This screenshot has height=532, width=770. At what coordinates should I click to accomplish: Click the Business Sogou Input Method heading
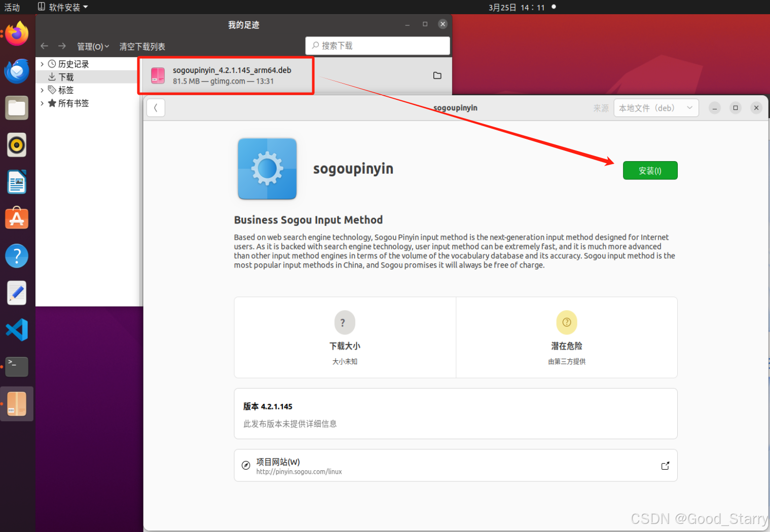coord(308,220)
